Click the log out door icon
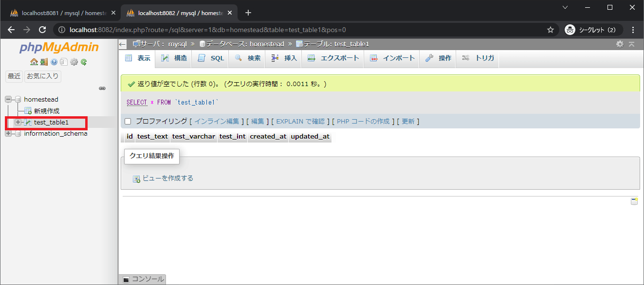644x285 pixels. pyautogui.click(x=44, y=62)
